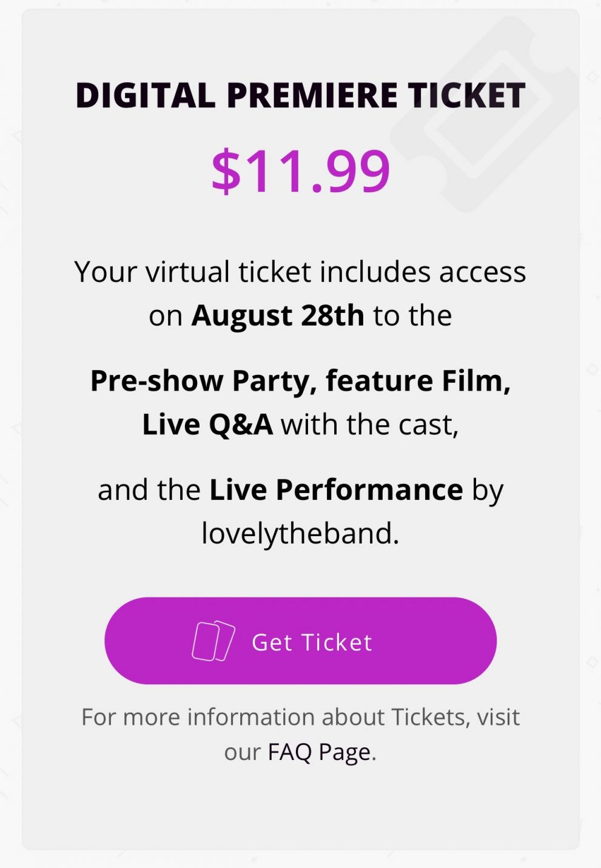Click the faded ticket watermark icon
Screen dimensions: 601x868
pyautogui.click(x=482, y=115)
